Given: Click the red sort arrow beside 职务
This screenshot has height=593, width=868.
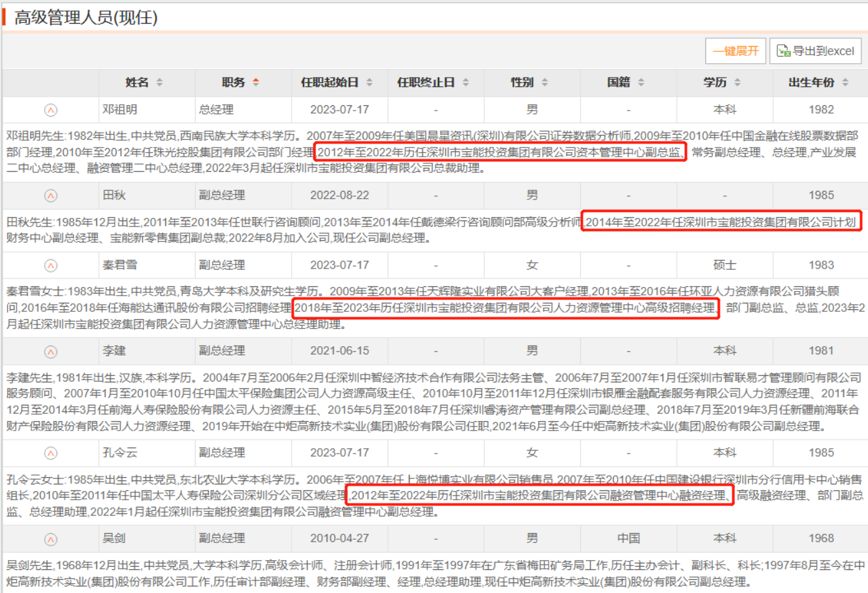Looking at the screenshot, I should point(256,82).
